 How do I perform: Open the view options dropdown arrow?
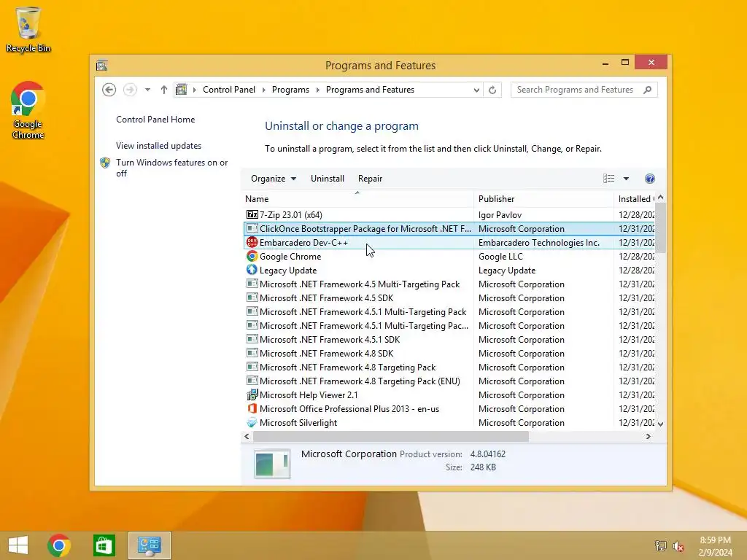click(626, 179)
